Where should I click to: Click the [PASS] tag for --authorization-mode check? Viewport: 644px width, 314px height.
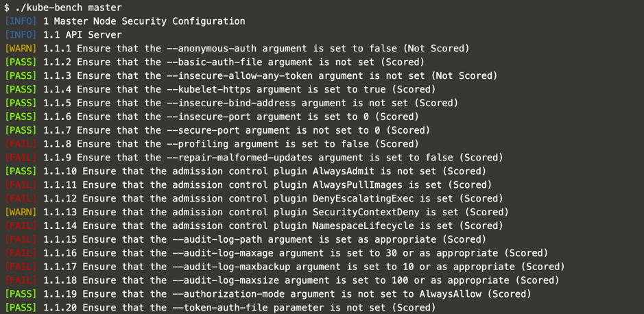[21, 294]
